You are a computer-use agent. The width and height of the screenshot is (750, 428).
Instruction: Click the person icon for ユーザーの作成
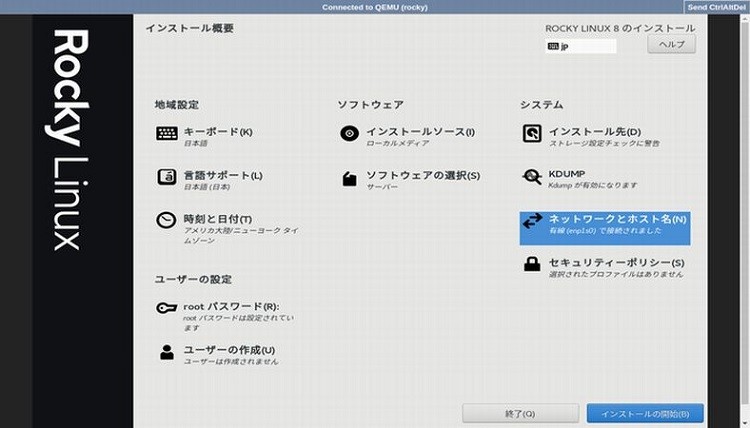coord(167,352)
